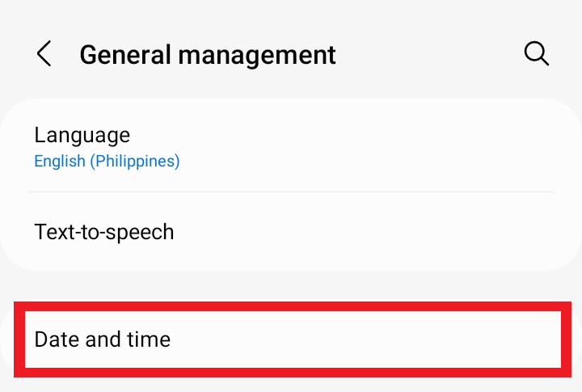Click the search icon beside the title
The width and height of the screenshot is (582, 392).
coord(537,53)
